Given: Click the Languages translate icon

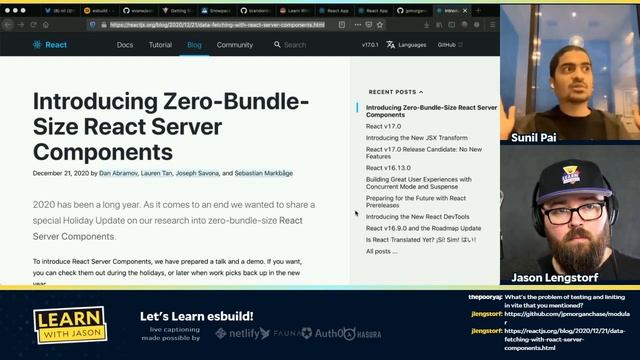Looking at the screenshot, I should (x=391, y=45).
